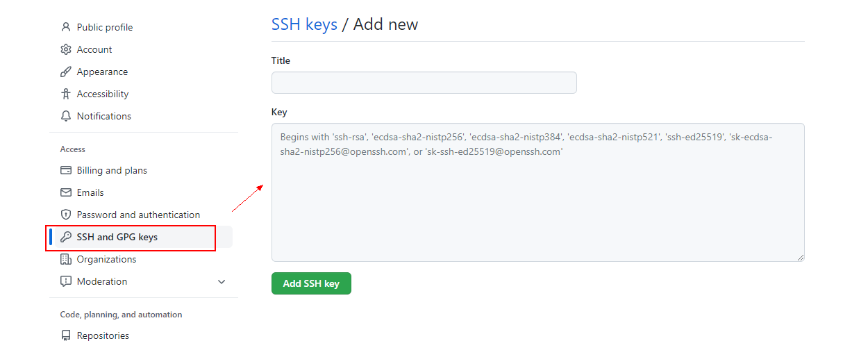868x341 pixels.
Task: Open SSH and GPG keys settings
Action: pos(117,237)
